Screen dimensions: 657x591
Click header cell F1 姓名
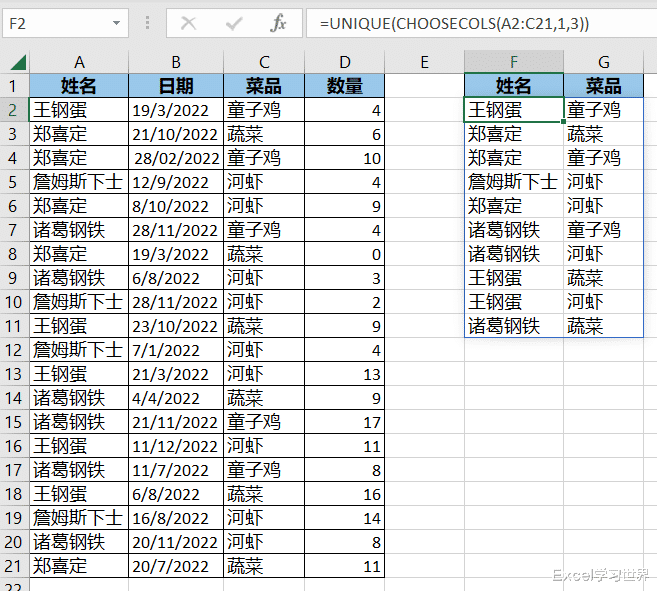click(x=514, y=86)
